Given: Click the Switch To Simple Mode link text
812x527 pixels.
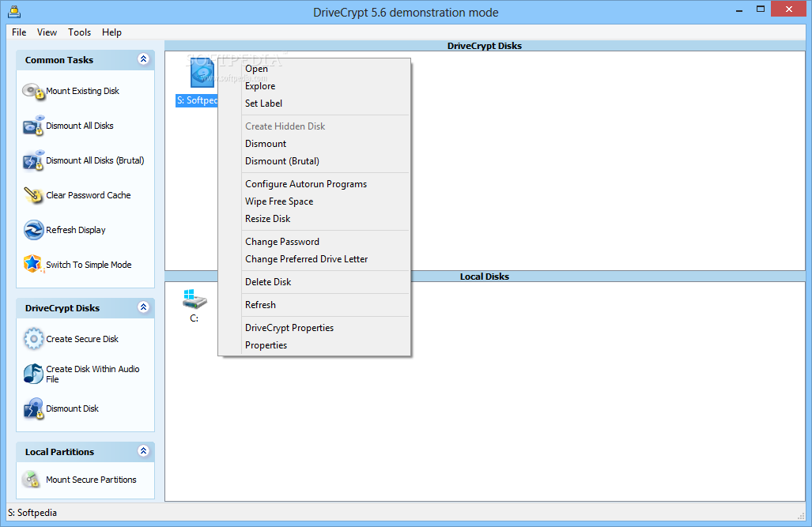Looking at the screenshot, I should tap(89, 265).
